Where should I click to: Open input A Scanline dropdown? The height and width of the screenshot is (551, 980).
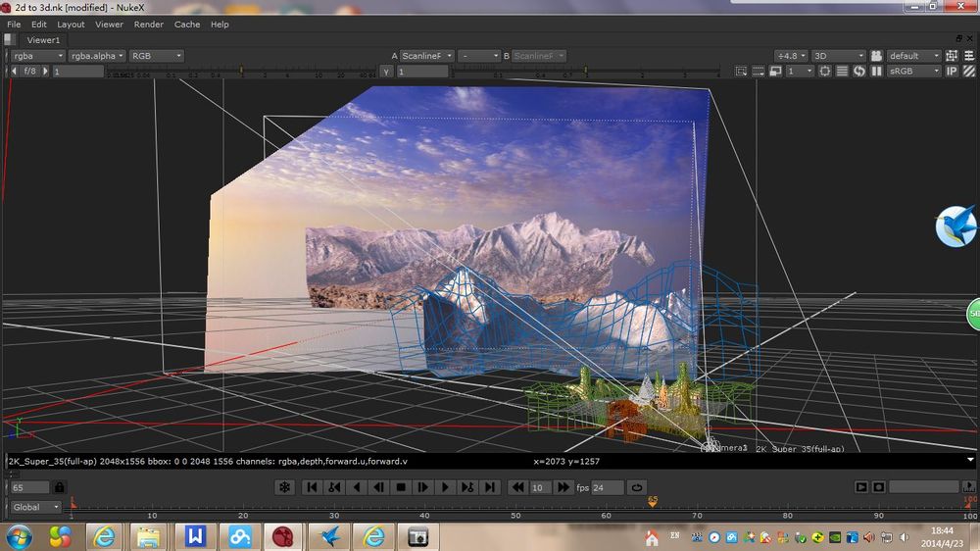coord(426,56)
